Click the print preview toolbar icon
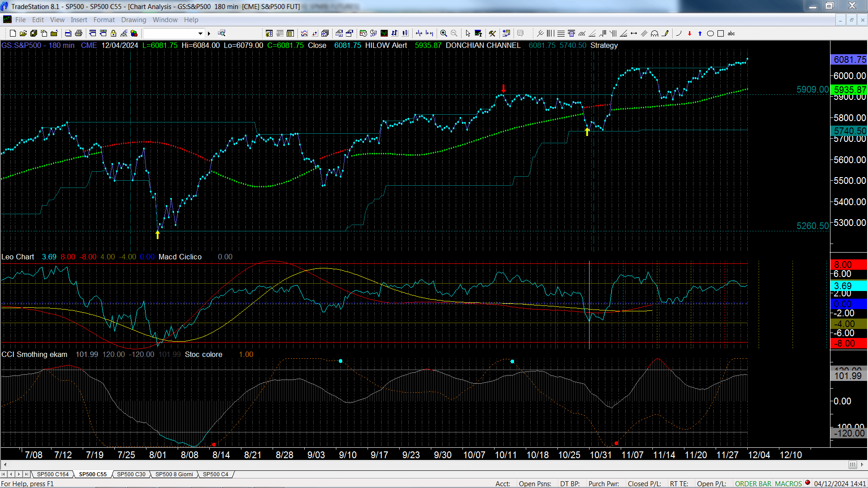Viewport: 868px width, 488px height. click(x=68, y=33)
